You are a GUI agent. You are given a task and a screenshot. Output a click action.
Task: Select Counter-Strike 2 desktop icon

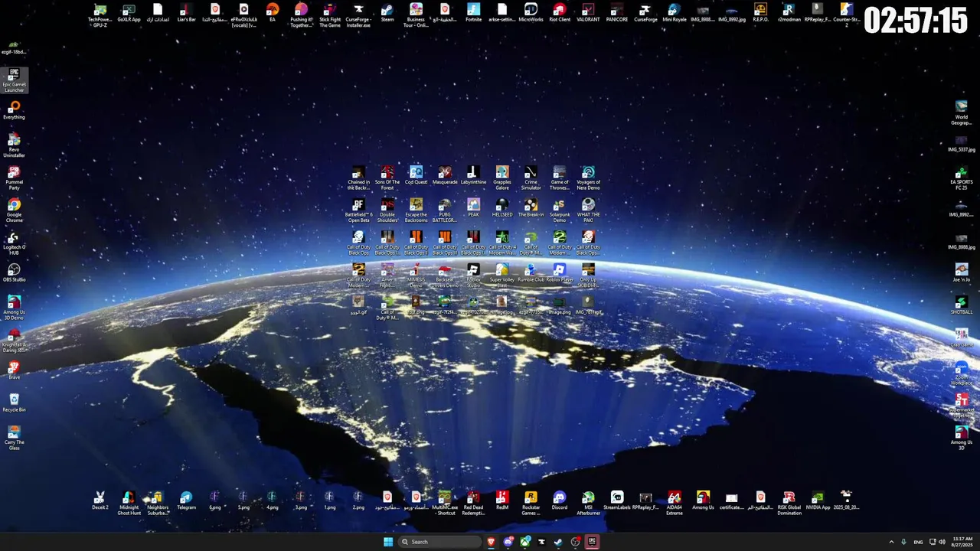pos(846,15)
